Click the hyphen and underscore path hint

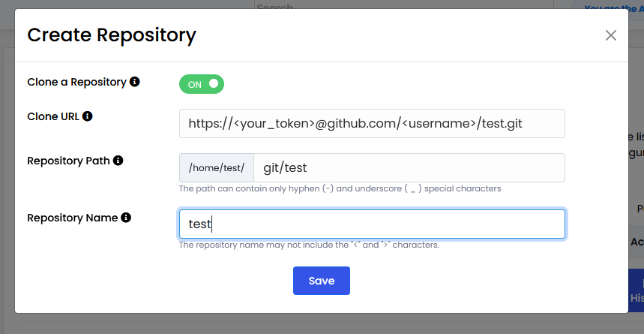coord(340,188)
